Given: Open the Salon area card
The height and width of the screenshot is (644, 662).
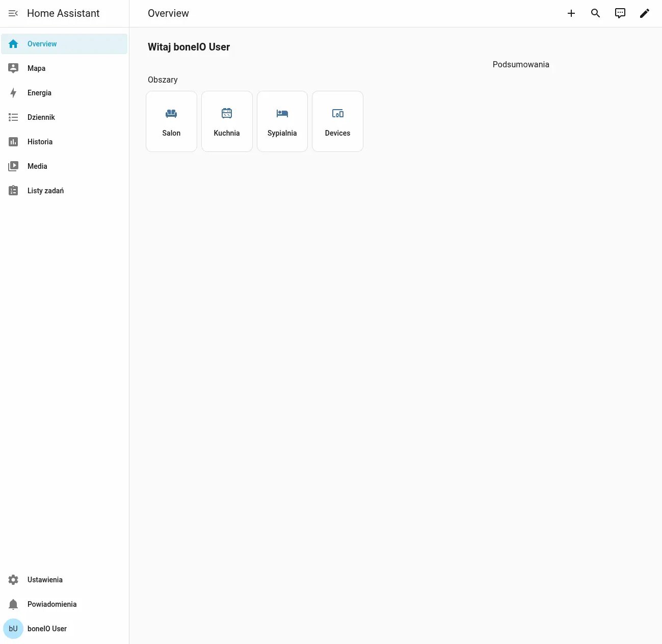Looking at the screenshot, I should [171, 121].
